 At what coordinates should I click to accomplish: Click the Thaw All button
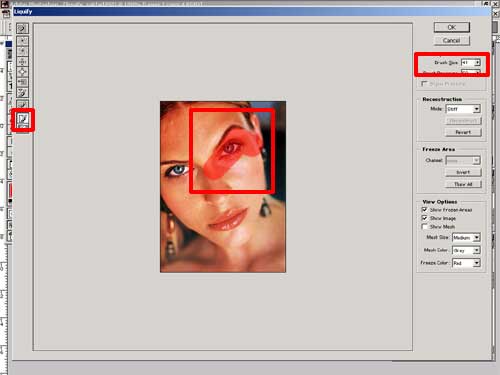(x=463, y=184)
